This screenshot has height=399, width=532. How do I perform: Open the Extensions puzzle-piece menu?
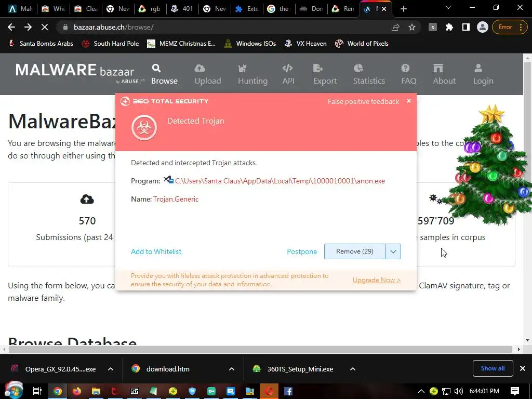[449, 27]
